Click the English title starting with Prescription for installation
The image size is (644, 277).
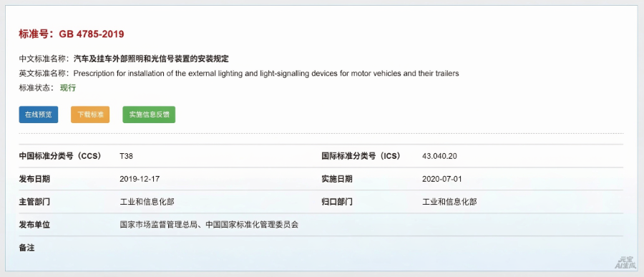(266, 74)
